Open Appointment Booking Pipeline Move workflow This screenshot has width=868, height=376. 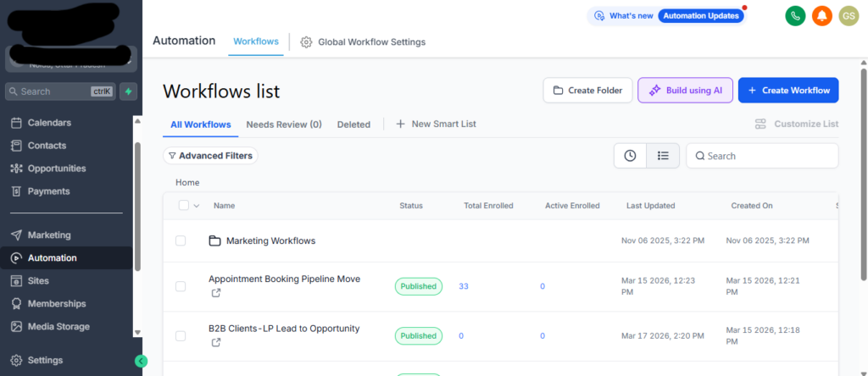click(285, 279)
